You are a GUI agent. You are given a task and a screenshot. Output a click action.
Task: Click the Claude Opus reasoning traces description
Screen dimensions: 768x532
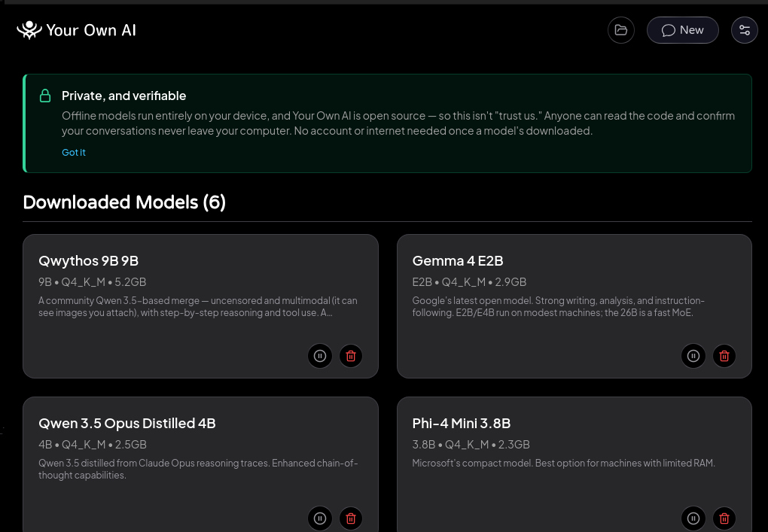point(198,470)
